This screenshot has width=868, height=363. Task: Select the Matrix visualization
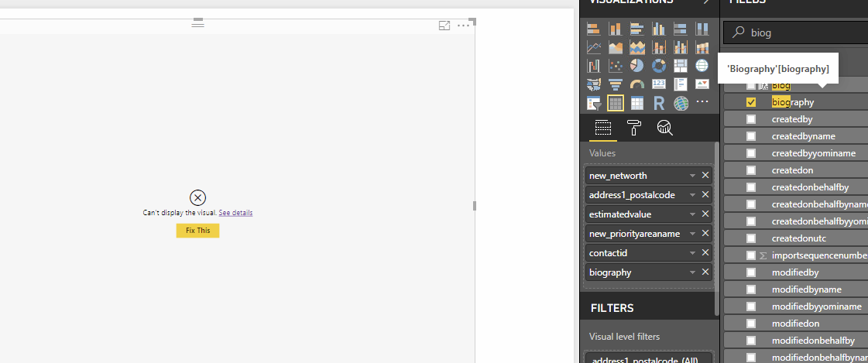[636, 103]
